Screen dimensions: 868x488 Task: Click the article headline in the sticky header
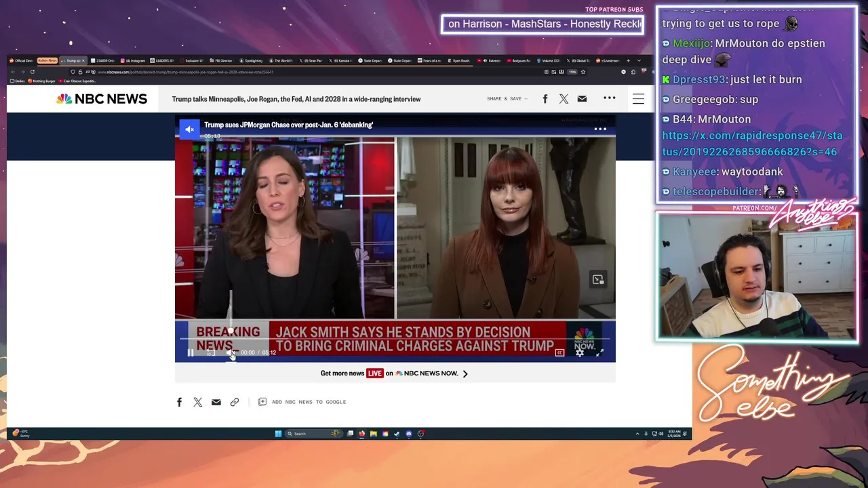click(296, 99)
